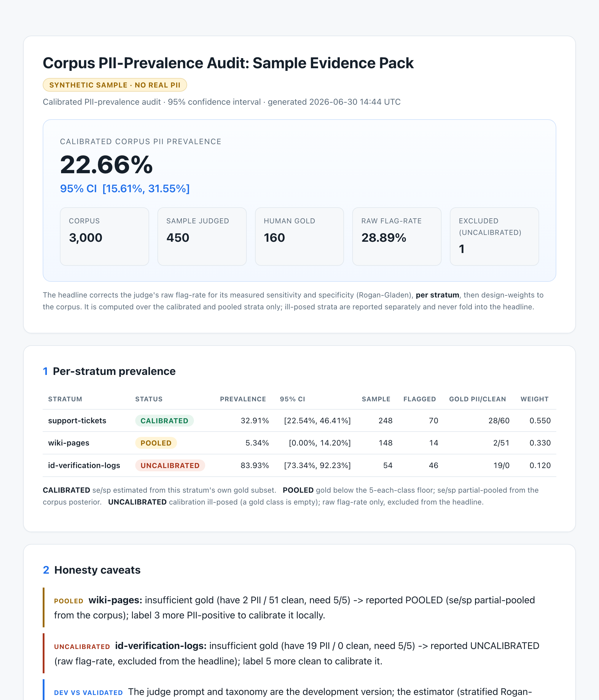599x700 pixels.
Task: Select the support-tickets stratum row name
Action: [77, 421]
